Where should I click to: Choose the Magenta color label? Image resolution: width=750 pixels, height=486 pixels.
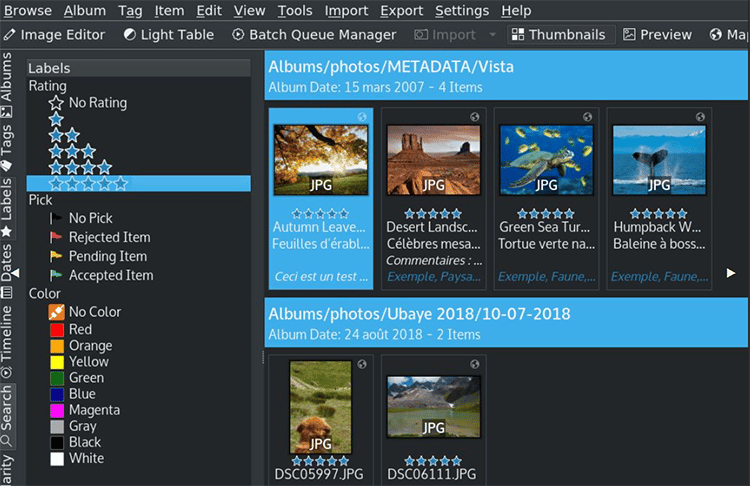85,410
